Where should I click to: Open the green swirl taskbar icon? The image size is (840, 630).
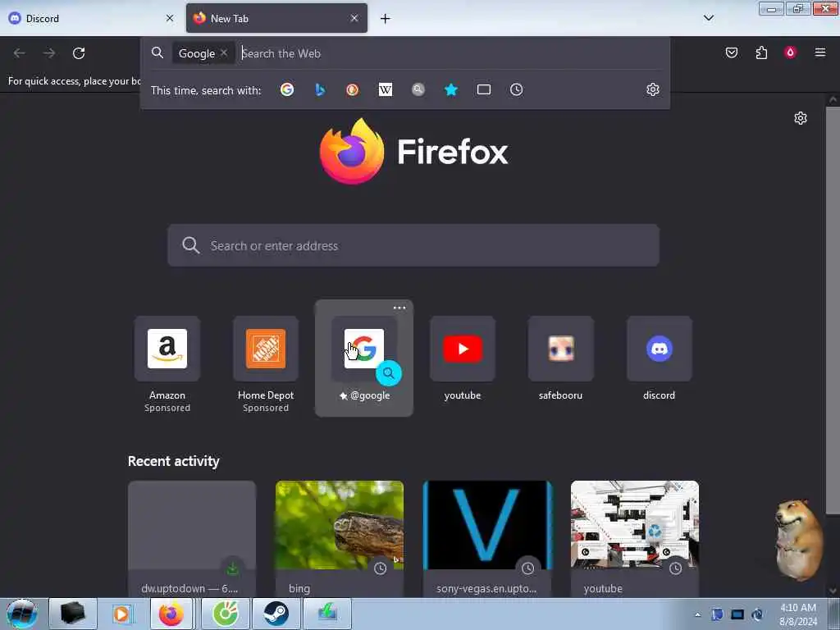[x=225, y=614]
